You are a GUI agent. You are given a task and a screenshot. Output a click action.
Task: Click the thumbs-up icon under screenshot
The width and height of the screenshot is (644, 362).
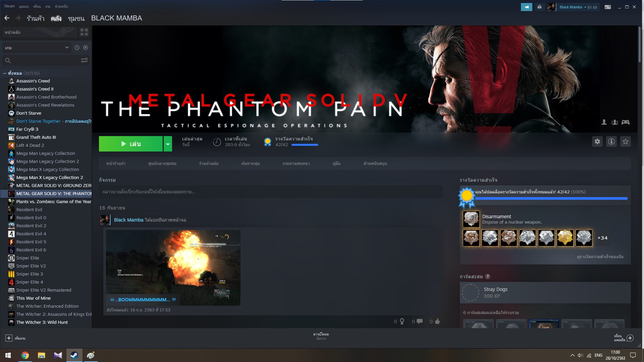coord(437,321)
